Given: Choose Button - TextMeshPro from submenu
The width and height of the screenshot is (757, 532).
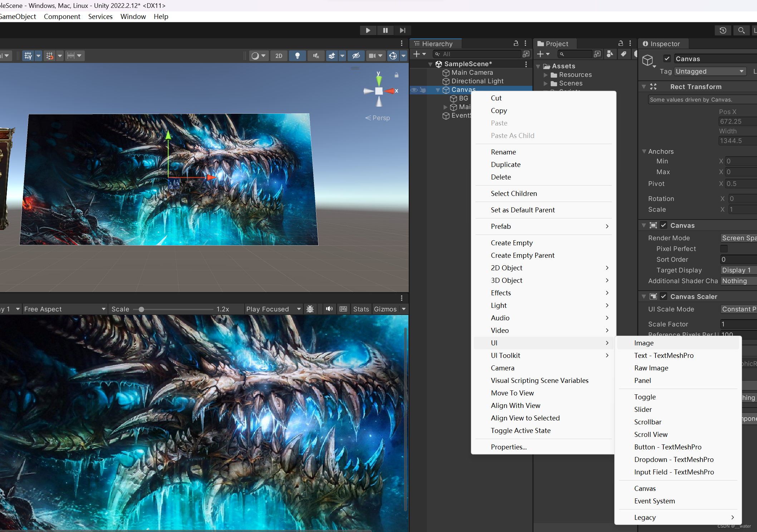Looking at the screenshot, I should 678,447.
